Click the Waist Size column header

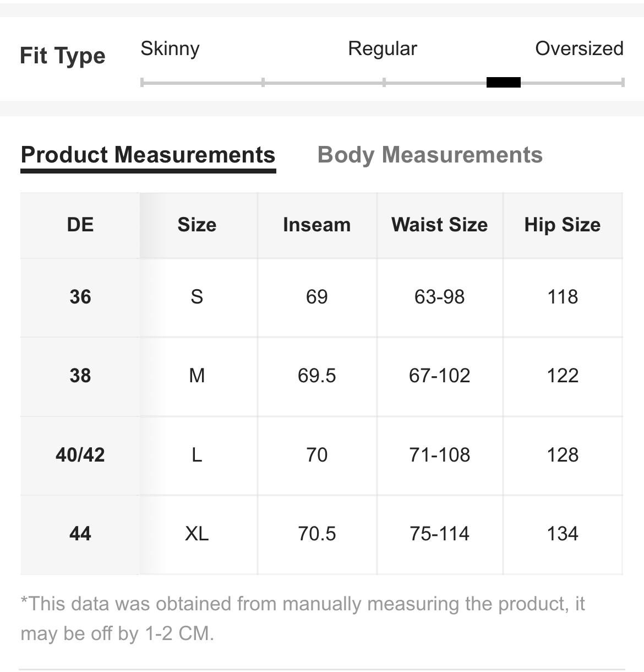coord(440,225)
